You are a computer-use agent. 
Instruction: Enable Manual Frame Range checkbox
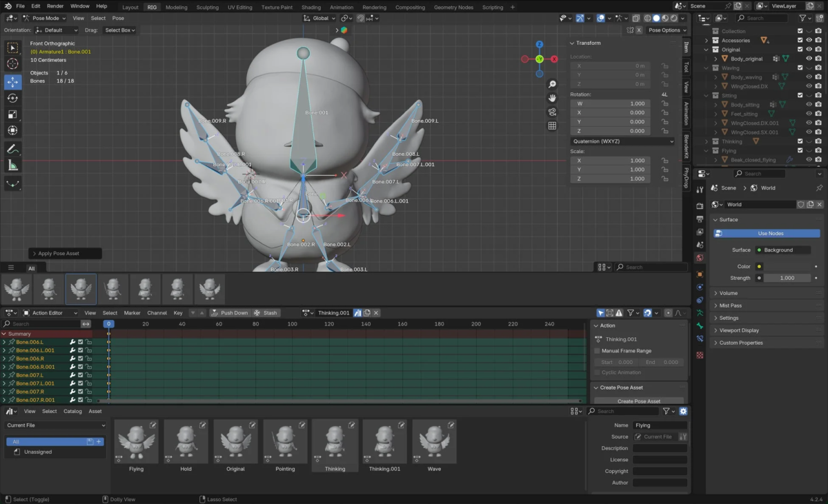(x=598, y=351)
